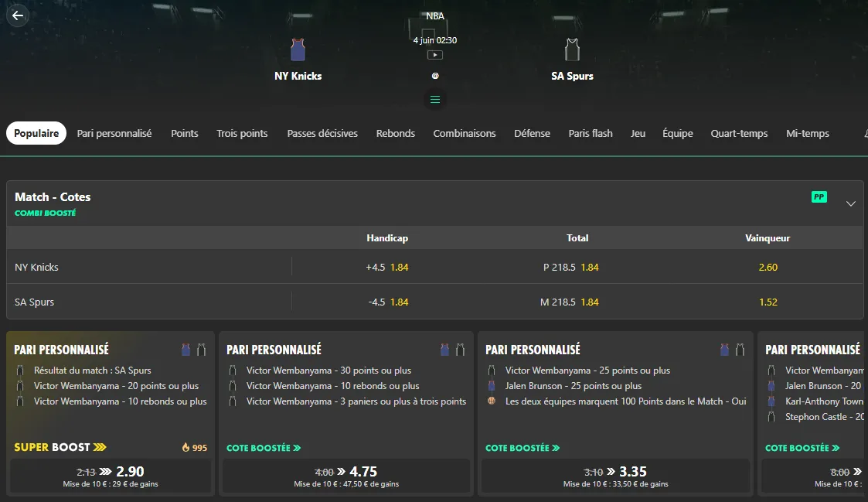This screenshot has height=502, width=868.
Task: Open the Mi-temps tab
Action: 807,134
